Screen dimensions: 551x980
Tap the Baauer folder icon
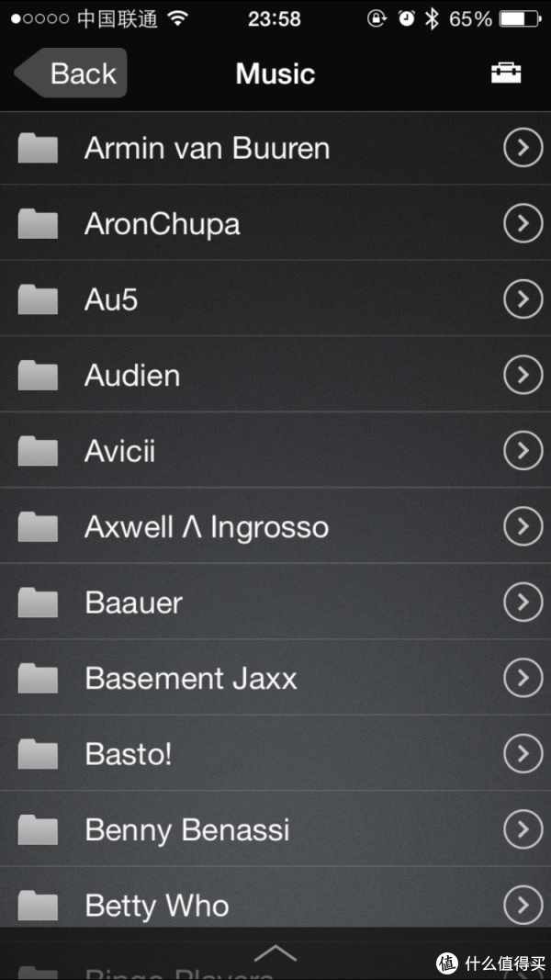pos(38,603)
